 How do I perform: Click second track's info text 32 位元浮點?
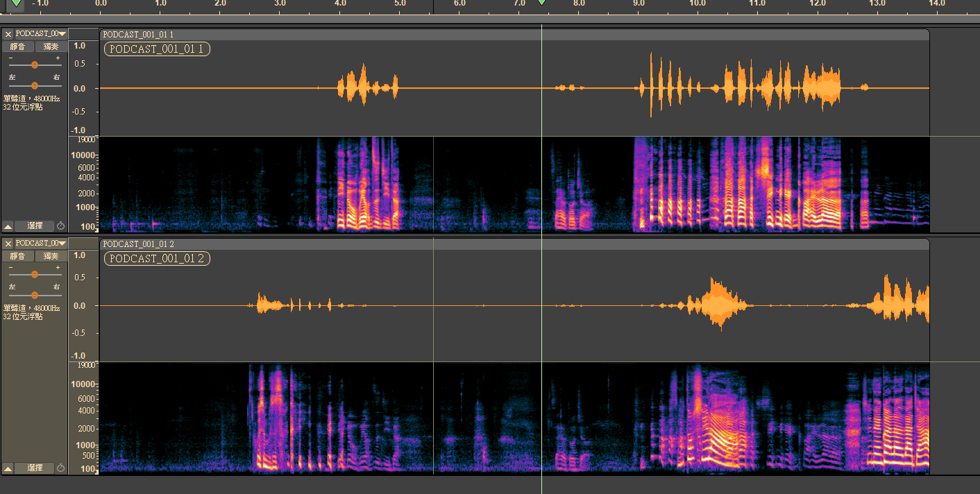tap(22, 316)
